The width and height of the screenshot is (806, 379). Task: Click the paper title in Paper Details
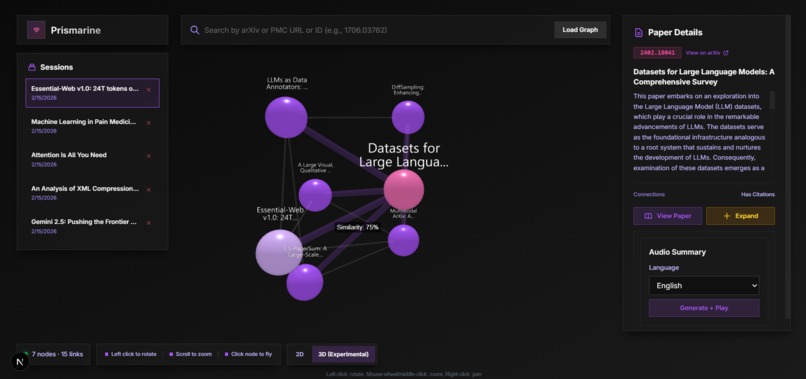pyautogui.click(x=704, y=77)
